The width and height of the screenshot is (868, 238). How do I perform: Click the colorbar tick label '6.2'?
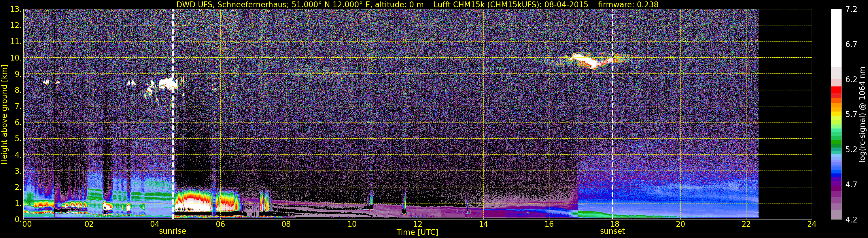coord(851,80)
